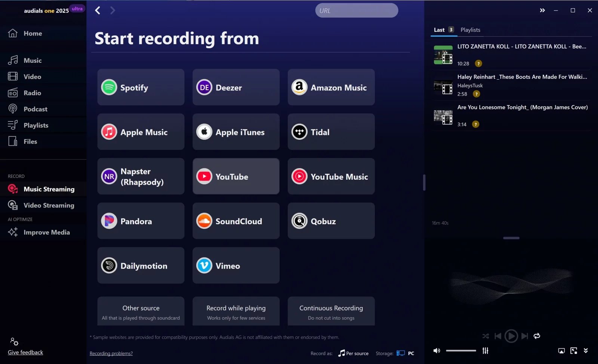Open Qobuz recording source
This screenshot has width=598, height=364.
(331, 221)
